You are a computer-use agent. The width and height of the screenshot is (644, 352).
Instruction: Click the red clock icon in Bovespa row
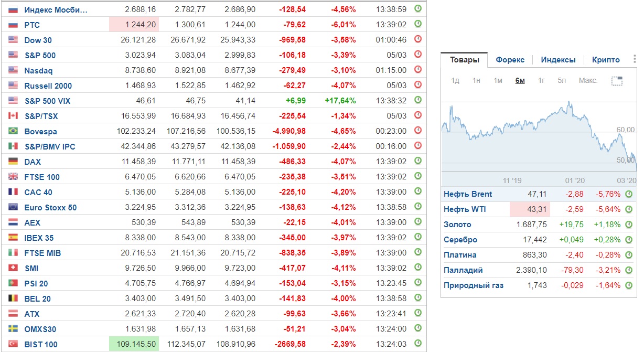pyautogui.click(x=418, y=131)
